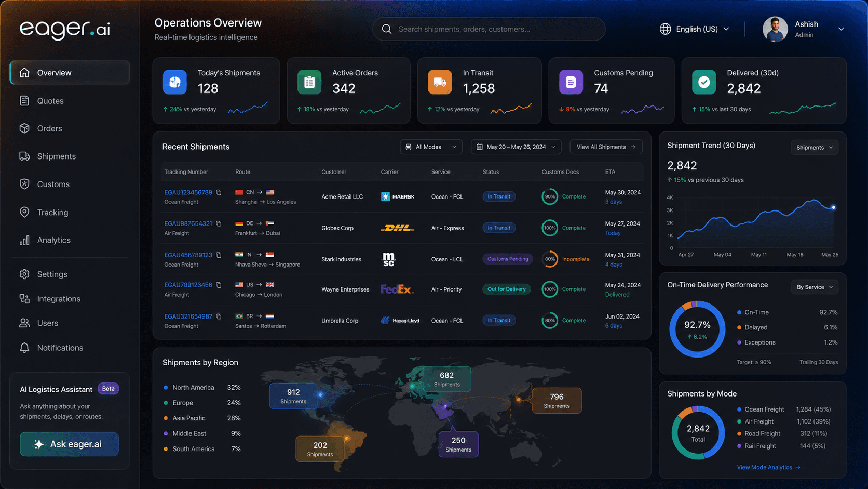Open tracking link EGAU321654987
Viewport: 868px width, 489px height.
click(188, 316)
